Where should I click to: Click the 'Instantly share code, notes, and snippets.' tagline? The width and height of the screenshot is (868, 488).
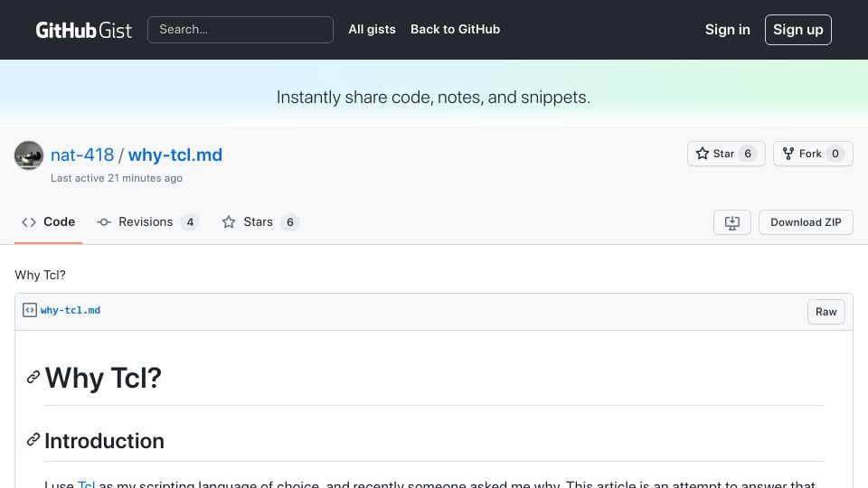tap(433, 98)
